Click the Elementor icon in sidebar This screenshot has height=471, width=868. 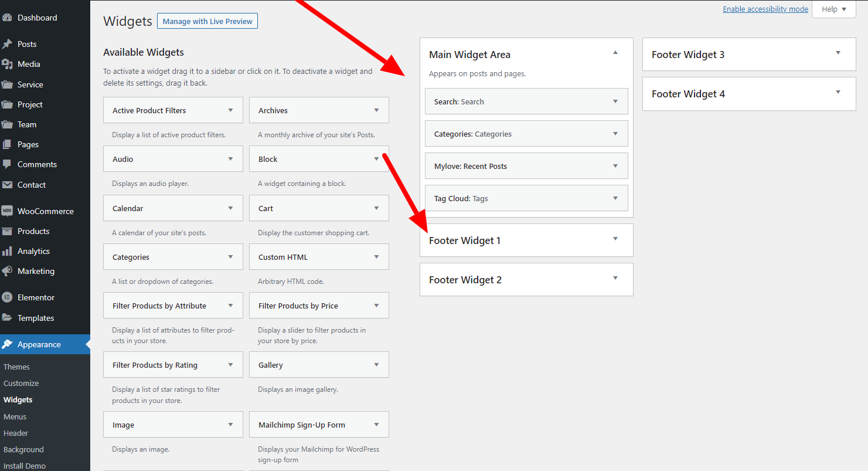click(7, 297)
